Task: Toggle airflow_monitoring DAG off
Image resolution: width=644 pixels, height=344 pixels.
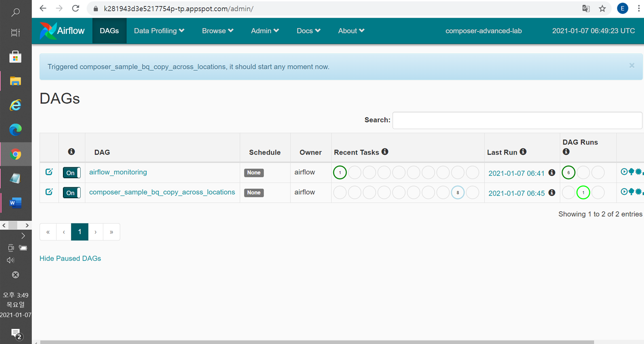Action: click(x=72, y=172)
